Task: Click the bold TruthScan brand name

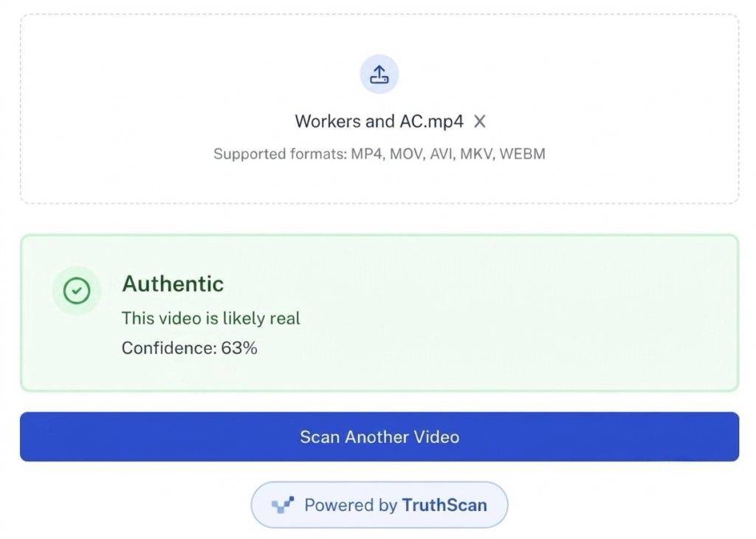Action: (444, 505)
